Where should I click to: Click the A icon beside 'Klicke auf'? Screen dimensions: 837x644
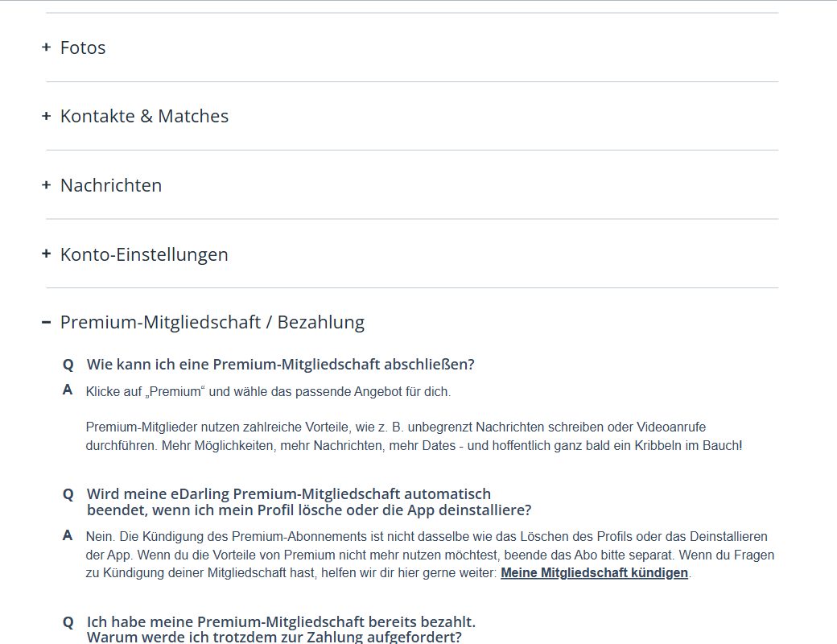(68, 390)
